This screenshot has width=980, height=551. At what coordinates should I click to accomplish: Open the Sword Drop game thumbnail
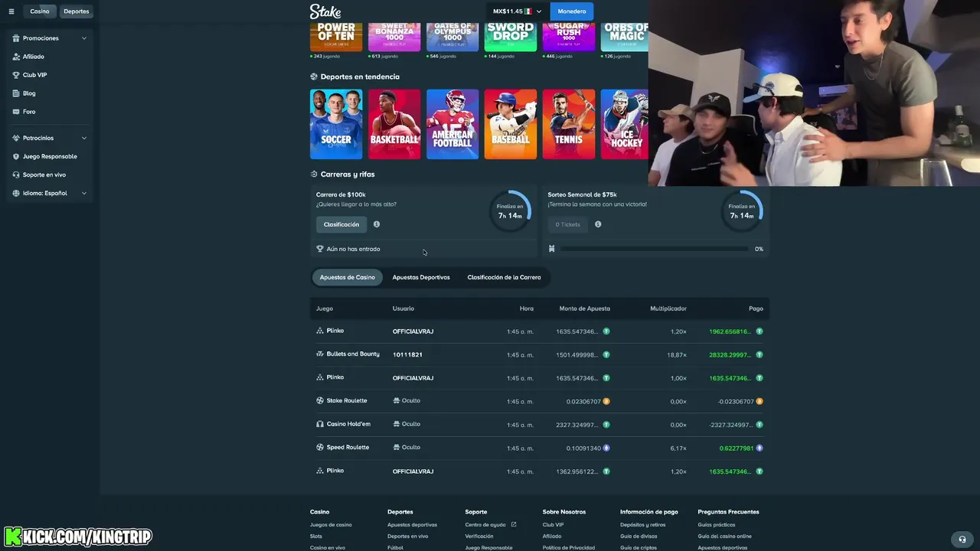click(x=511, y=37)
